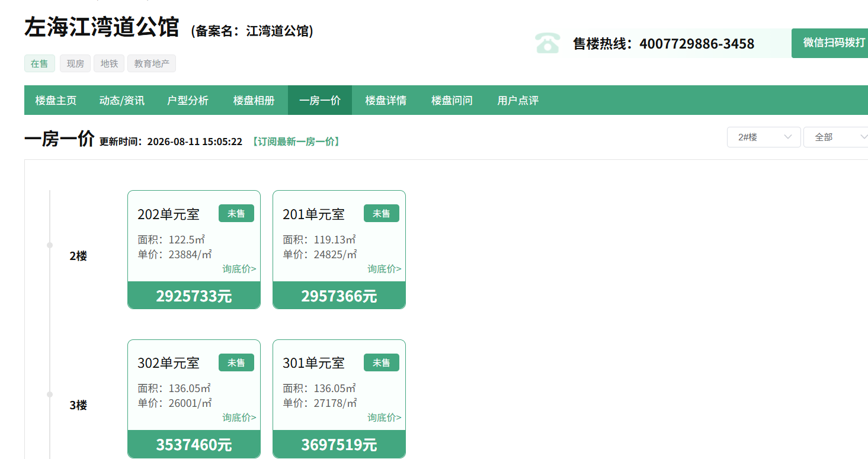
Task: Click the 面积：119.13㎡ text
Action: 319,240
